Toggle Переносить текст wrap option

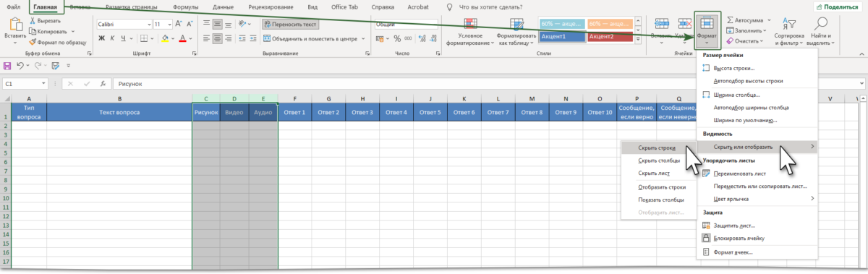point(290,24)
